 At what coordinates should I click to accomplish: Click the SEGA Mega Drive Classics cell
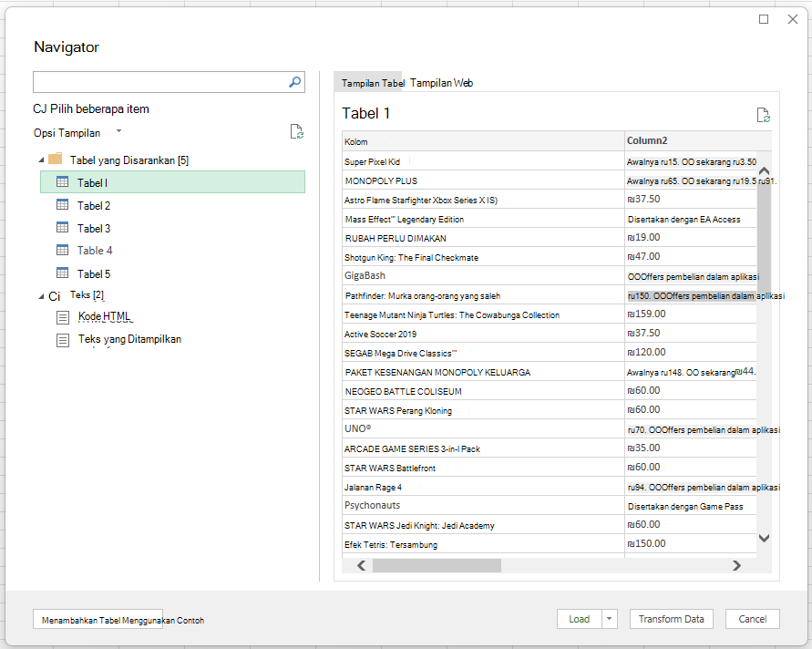[483, 354]
